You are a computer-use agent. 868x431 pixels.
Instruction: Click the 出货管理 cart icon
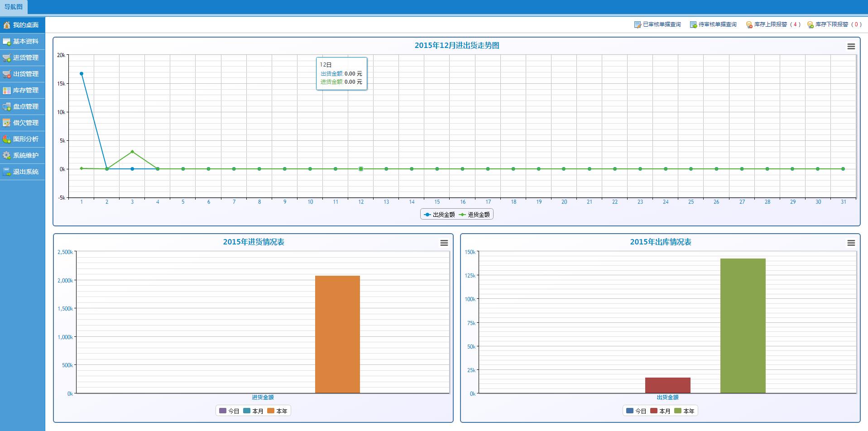(x=7, y=74)
